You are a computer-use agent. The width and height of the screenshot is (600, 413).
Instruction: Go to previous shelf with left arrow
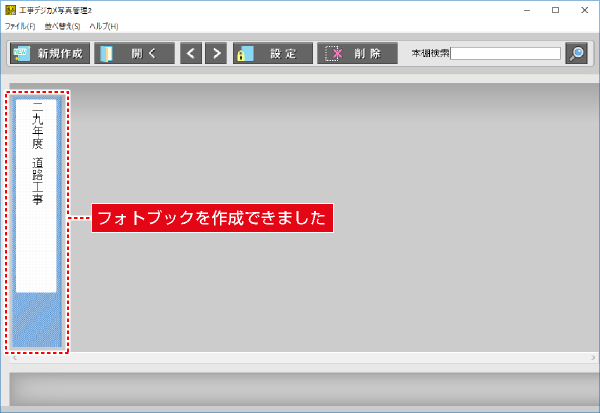point(191,53)
